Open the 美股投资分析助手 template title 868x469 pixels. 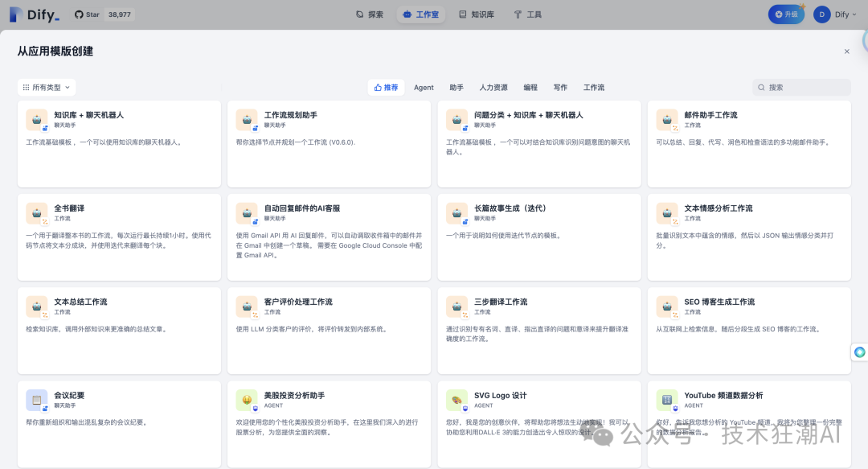click(x=294, y=395)
